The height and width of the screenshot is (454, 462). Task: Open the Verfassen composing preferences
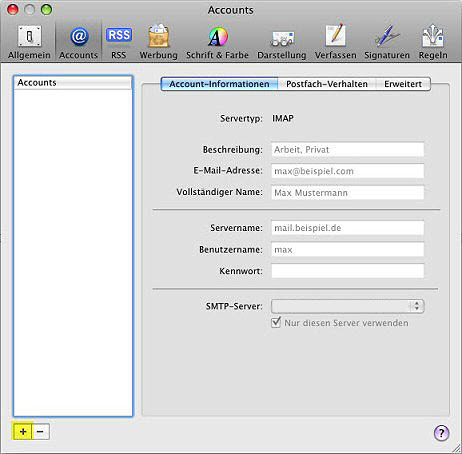[335, 41]
